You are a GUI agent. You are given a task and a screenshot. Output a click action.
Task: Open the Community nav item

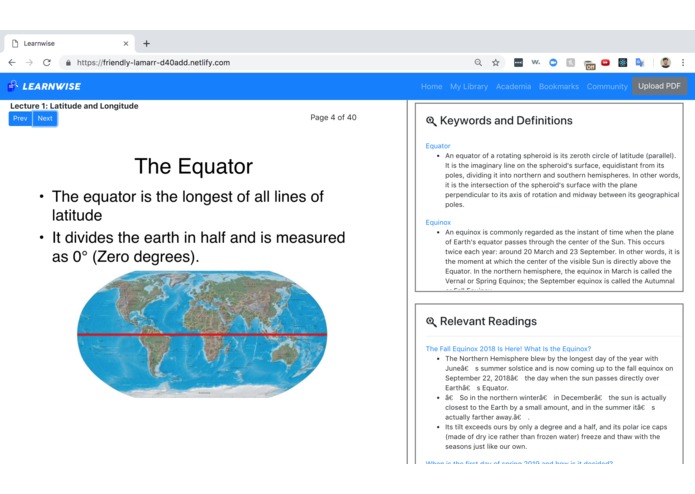click(607, 86)
